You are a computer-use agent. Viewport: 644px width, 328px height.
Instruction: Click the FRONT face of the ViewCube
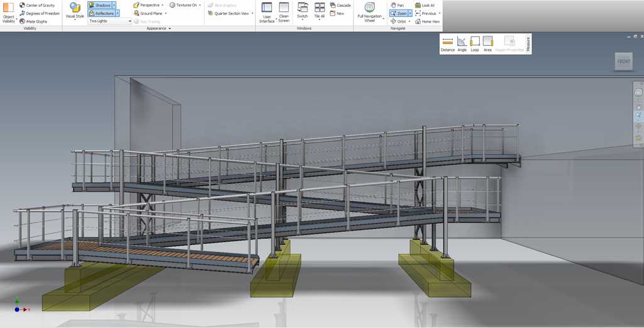623,61
